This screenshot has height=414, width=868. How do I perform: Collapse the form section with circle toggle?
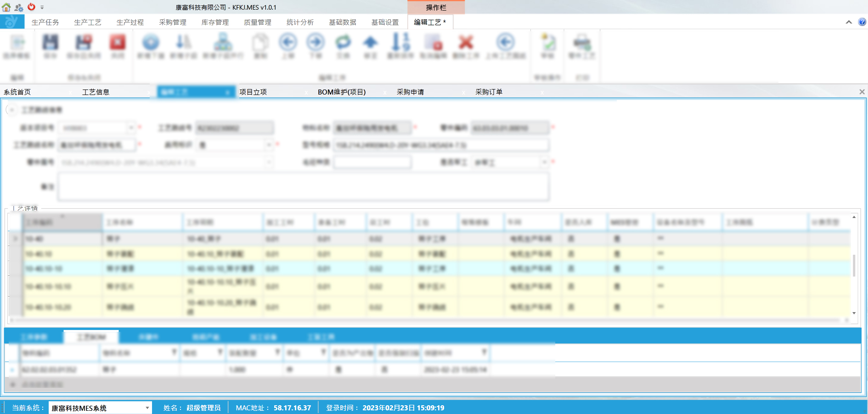tap(12, 110)
